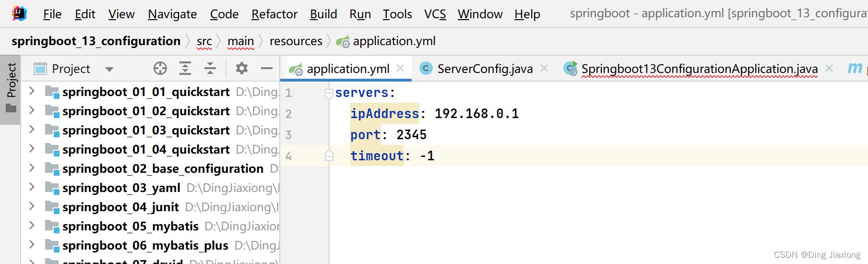Open the View menu

point(121,14)
